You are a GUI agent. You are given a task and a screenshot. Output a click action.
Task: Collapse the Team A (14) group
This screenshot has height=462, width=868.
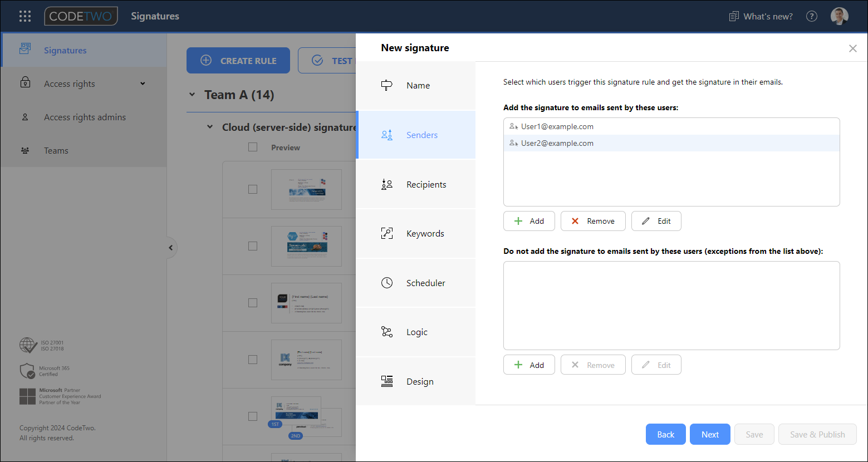pos(192,95)
